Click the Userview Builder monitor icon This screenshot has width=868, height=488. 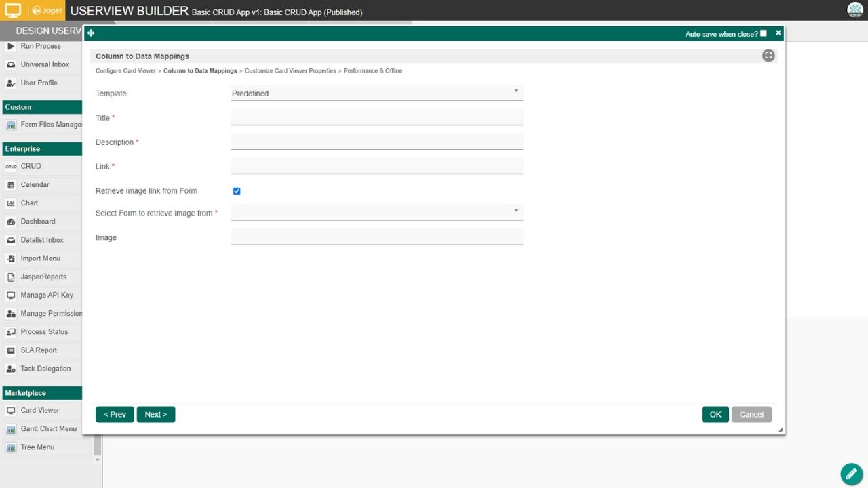click(13, 10)
